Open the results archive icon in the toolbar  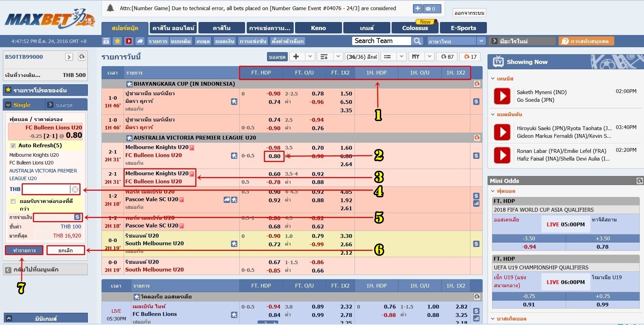pyautogui.click(x=106, y=41)
